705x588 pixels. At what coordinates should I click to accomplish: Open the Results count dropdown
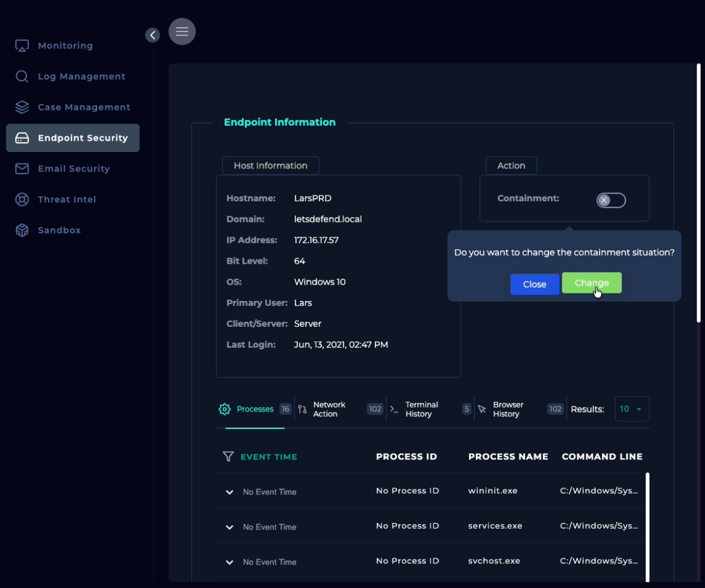tap(631, 409)
